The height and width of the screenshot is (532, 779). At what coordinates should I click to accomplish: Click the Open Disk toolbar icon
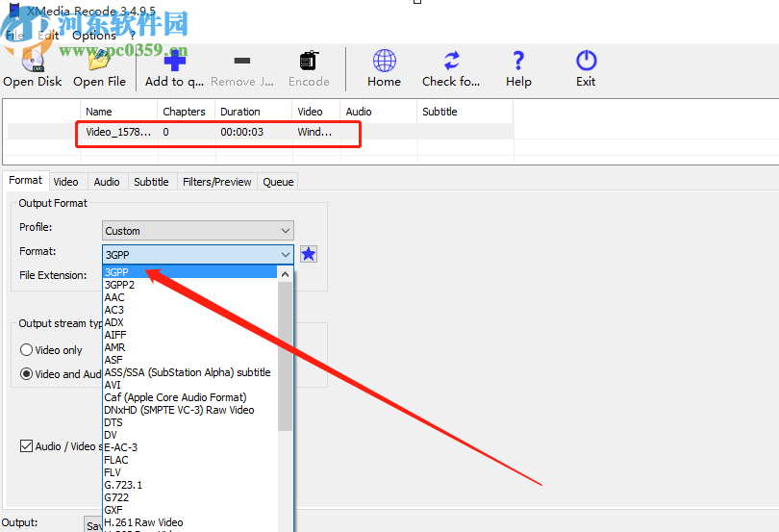click(x=33, y=61)
